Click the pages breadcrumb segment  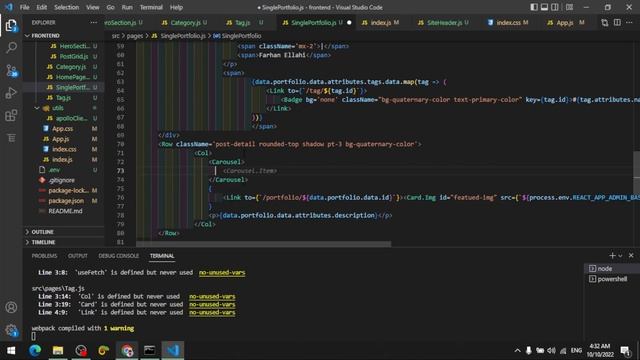point(135,36)
